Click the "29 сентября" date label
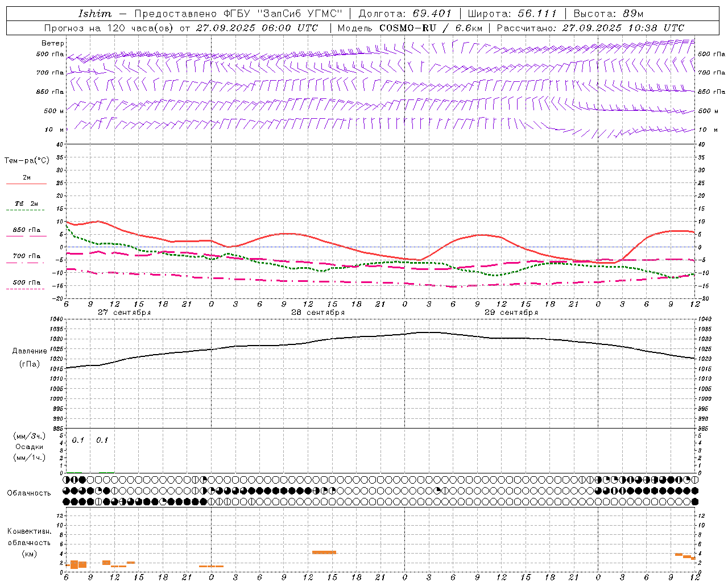728x582 pixels. (x=511, y=313)
